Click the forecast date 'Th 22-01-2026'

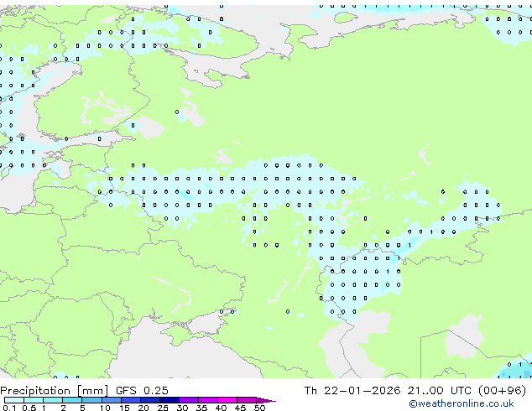click(352, 391)
